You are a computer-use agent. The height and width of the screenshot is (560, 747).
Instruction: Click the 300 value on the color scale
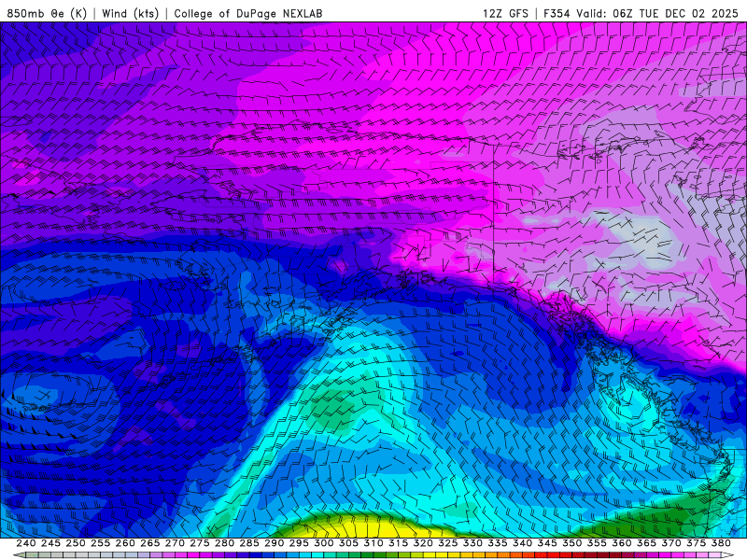coord(323,543)
